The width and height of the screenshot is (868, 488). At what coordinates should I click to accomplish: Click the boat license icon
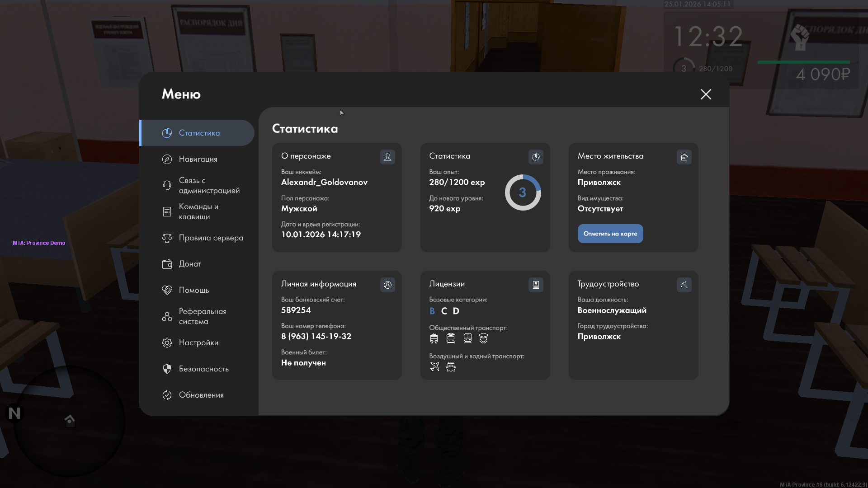451,367
